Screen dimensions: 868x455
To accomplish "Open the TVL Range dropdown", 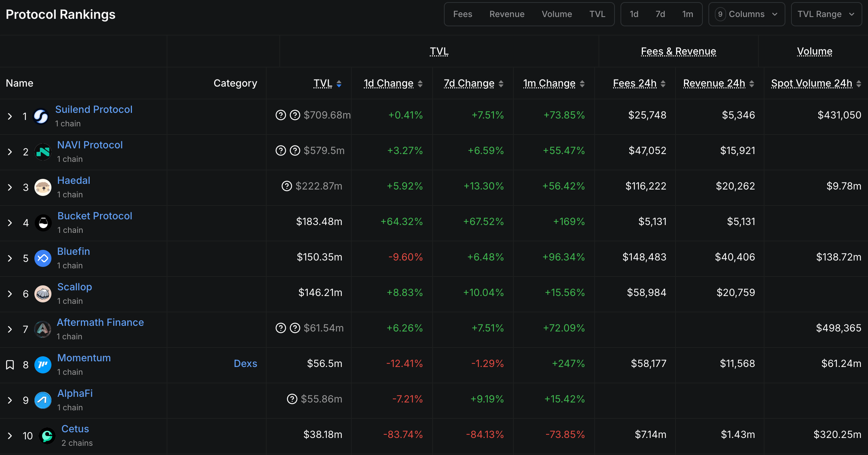I will pyautogui.click(x=826, y=14).
